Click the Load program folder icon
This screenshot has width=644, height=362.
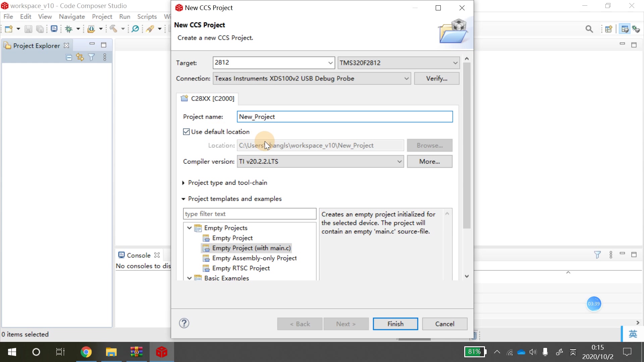(x=91, y=29)
